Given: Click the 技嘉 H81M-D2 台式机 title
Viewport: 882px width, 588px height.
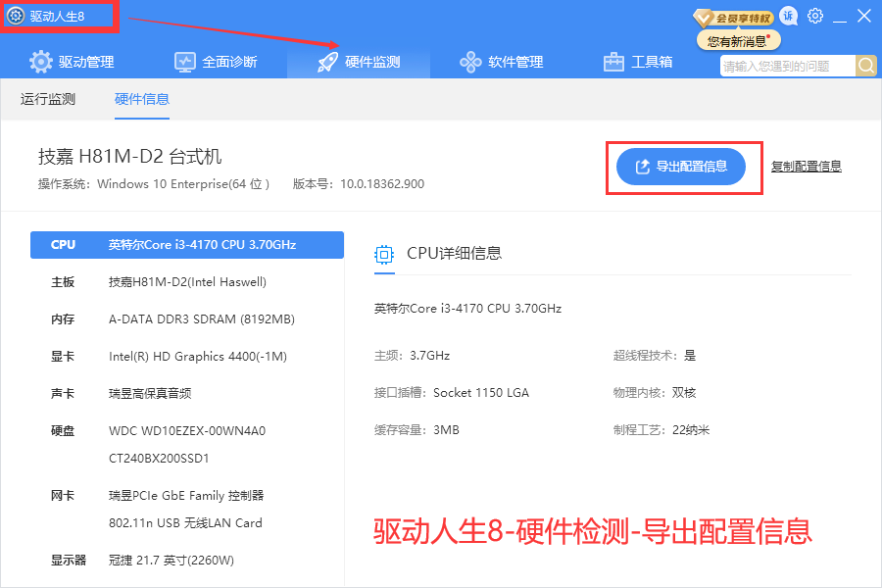Looking at the screenshot, I should [130, 157].
